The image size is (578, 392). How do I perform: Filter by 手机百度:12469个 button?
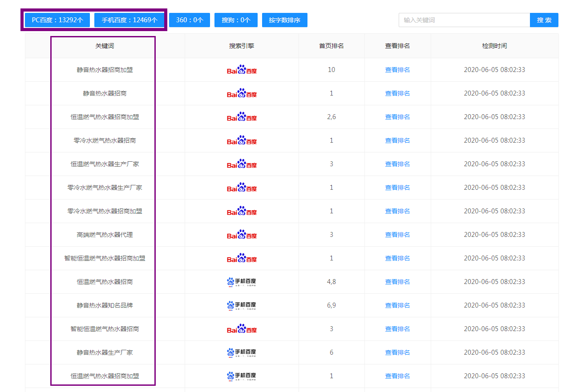[x=129, y=20]
